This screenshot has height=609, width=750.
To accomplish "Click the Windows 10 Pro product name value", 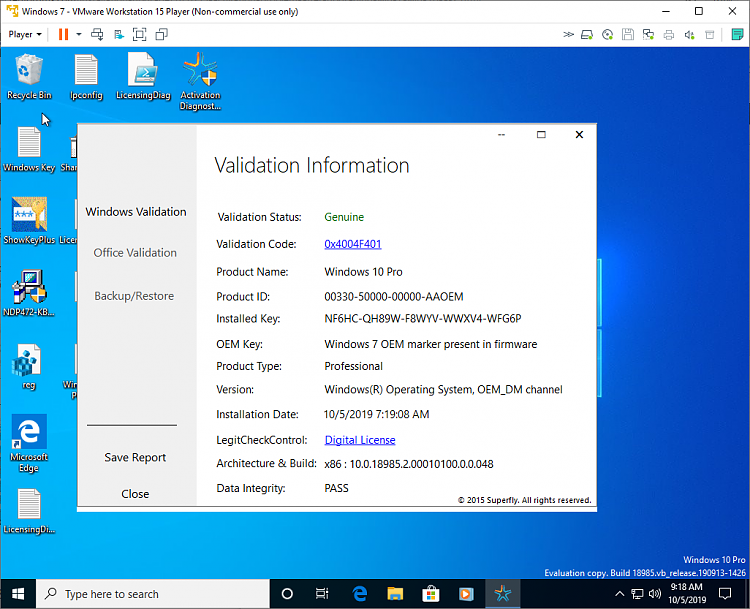I will (363, 272).
